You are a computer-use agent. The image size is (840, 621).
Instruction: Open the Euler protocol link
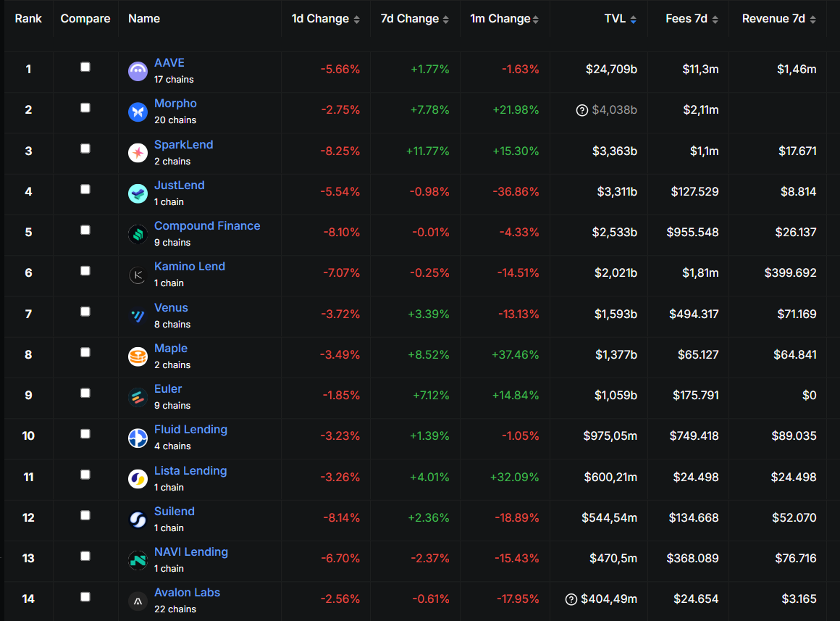(168, 389)
